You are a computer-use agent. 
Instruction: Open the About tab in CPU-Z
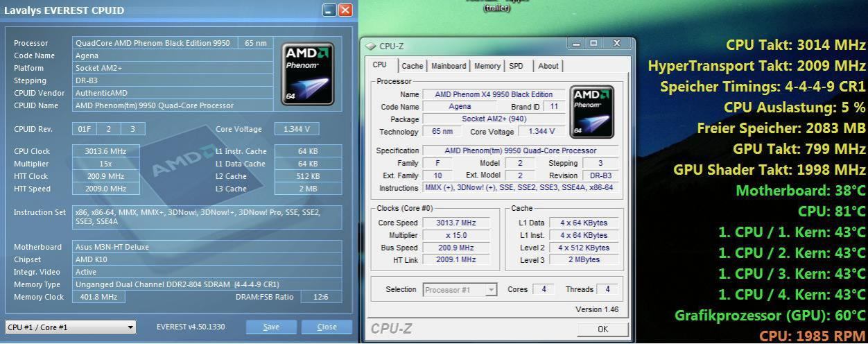(548, 66)
